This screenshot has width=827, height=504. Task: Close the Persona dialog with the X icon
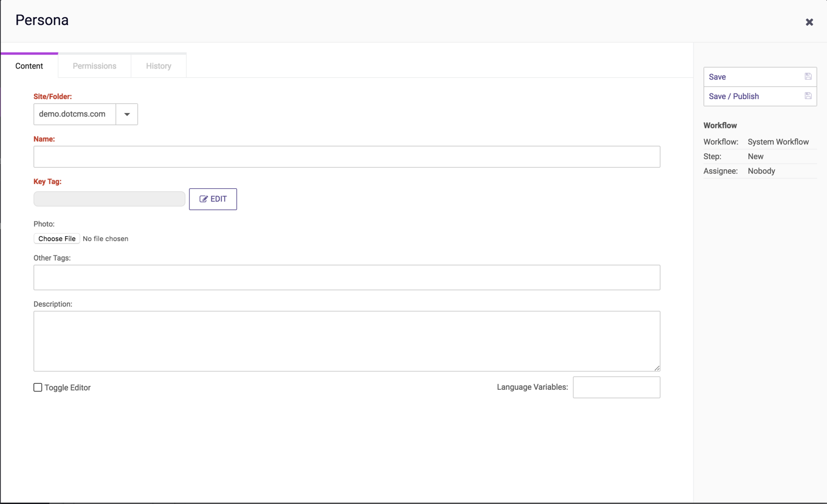tap(809, 22)
